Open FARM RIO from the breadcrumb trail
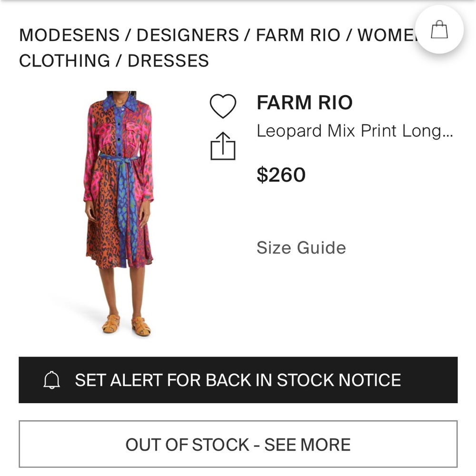The image size is (476, 476). pyautogui.click(x=299, y=35)
